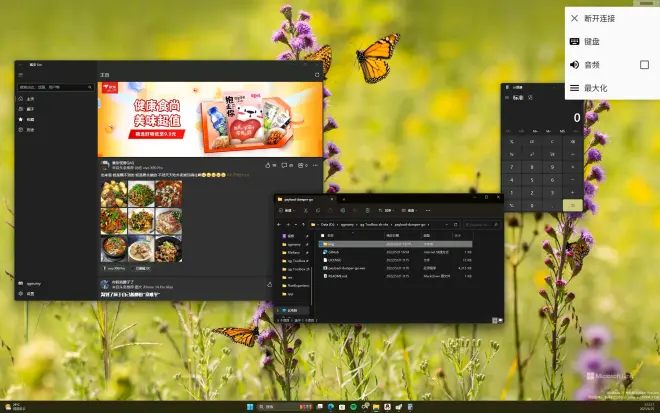This screenshot has height=413, width=660.
Task: Open the 新建 dropdown in File Explorer
Action: tap(286, 212)
